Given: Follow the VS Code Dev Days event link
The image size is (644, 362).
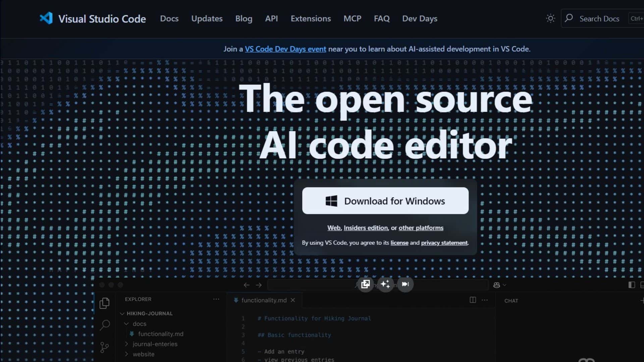Looking at the screenshot, I should pyautogui.click(x=285, y=49).
